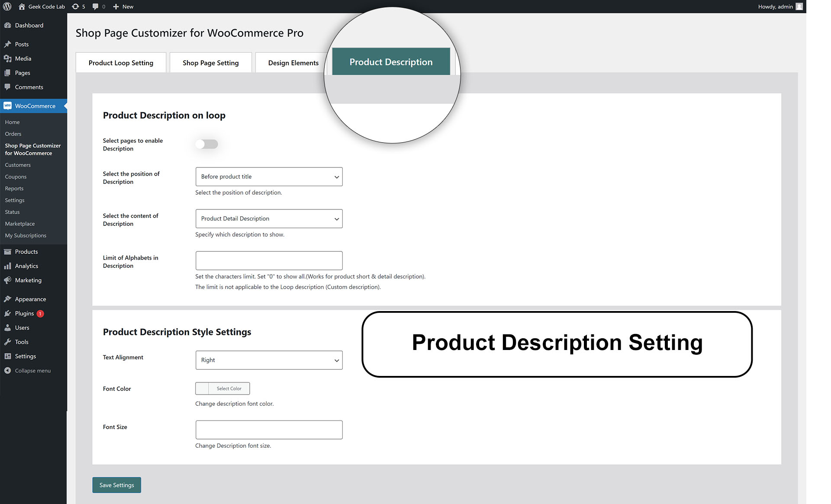The height and width of the screenshot is (504, 831).
Task: Open WooCommerce Settings submenu item
Action: click(15, 200)
